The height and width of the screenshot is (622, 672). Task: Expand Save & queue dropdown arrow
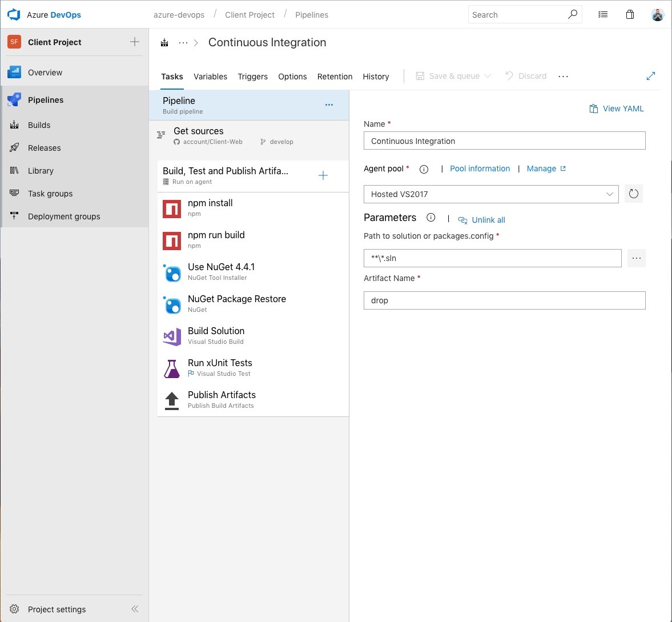[488, 76]
